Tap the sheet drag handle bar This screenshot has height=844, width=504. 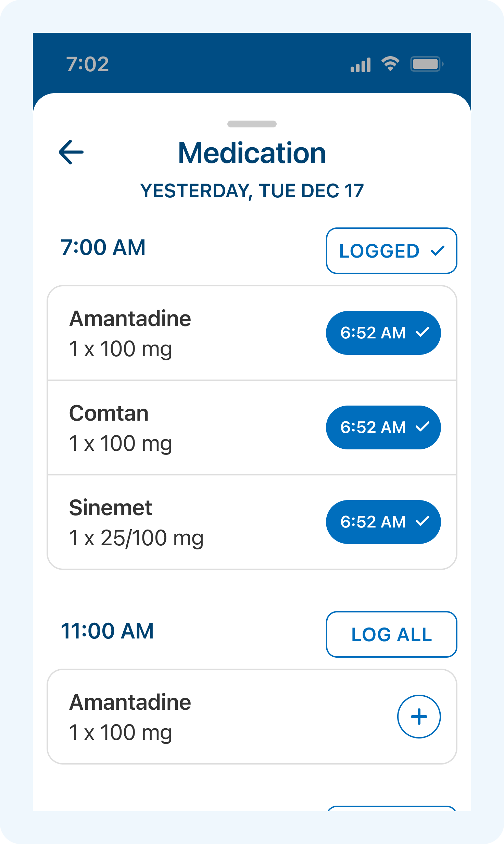pyautogui.click(x=252, y=124)
